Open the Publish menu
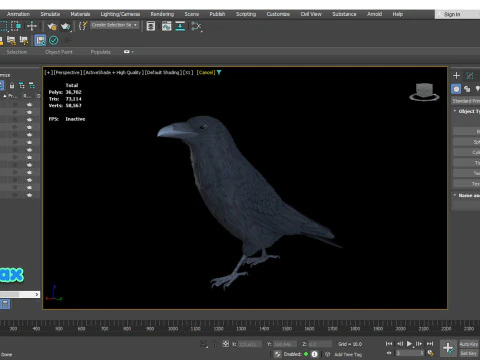The image size is (480, 360). 217,14
